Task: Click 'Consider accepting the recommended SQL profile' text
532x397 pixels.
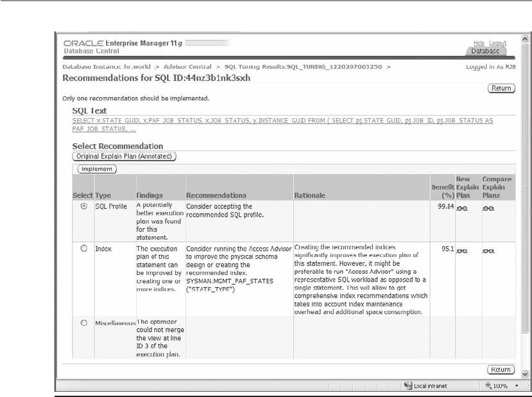Action: (x=225, y=211)
